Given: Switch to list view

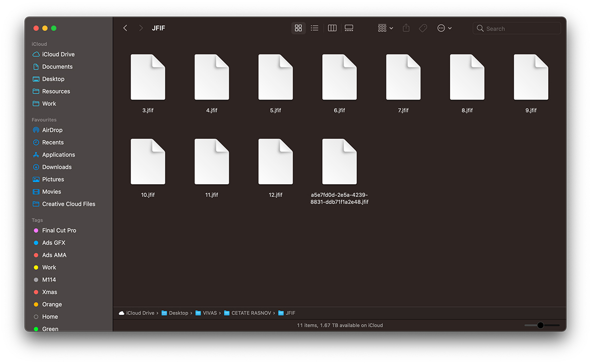Looking at the screenshot, I should click(x=315, y=29).
